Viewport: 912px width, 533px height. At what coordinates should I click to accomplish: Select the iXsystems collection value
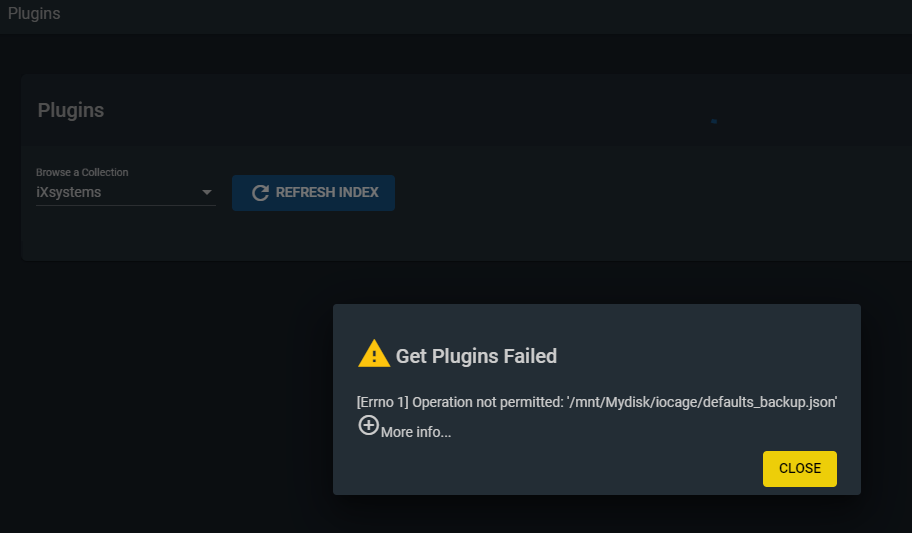click(x=69, y=192)
